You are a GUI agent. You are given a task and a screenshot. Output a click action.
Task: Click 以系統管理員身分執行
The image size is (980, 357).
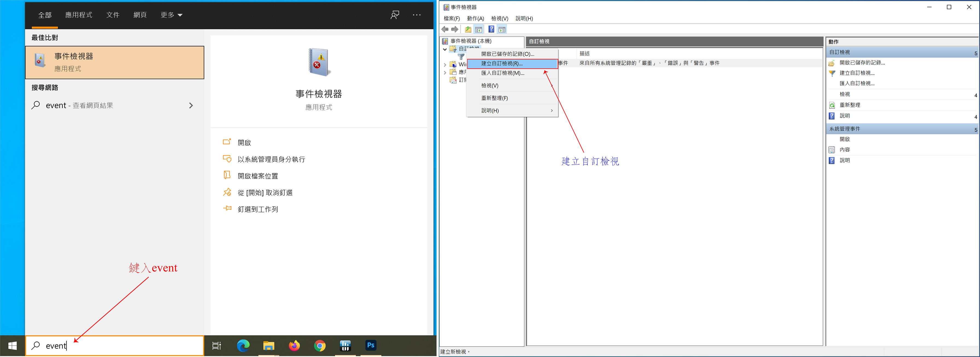(271, 159)
